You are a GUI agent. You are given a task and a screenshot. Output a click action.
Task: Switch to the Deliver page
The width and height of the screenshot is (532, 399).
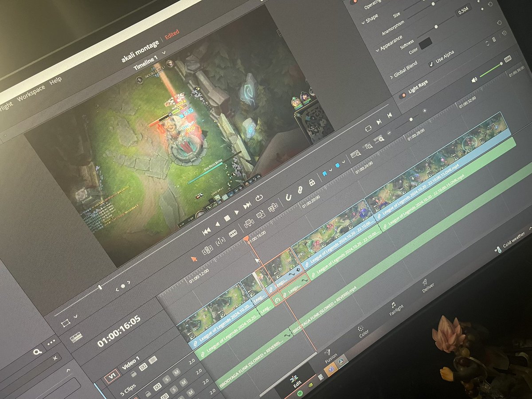[427, 286]
